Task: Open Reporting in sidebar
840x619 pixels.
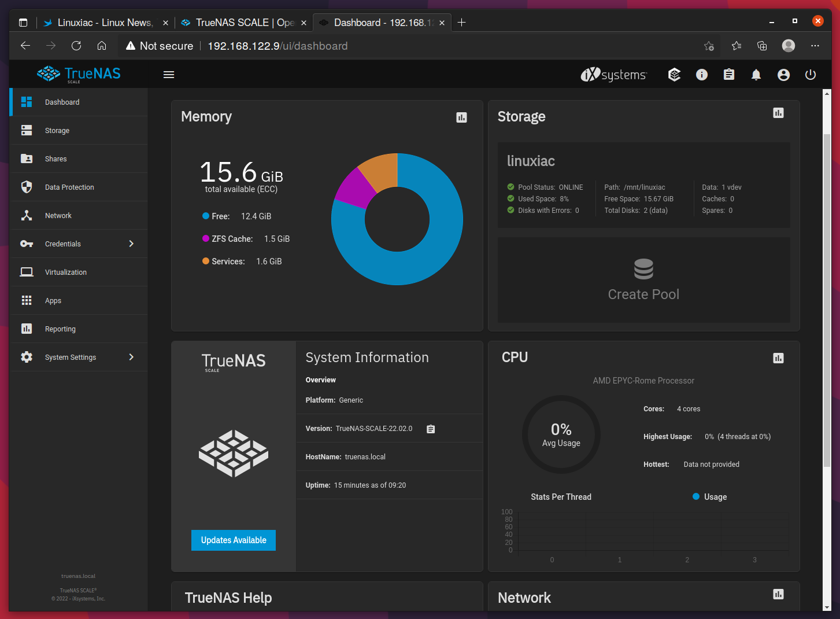Action: (79, 329)
